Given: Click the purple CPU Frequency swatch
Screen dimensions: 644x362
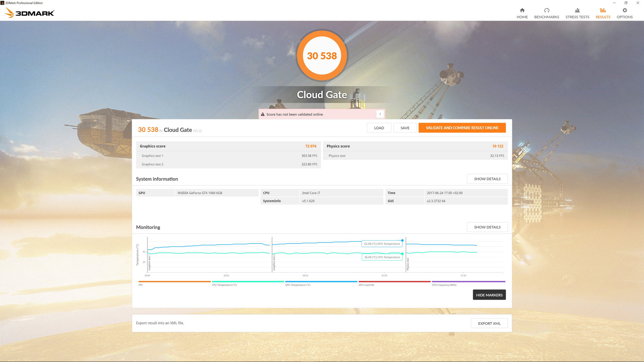Looking at the screenshot, I should pyautogui.click(x=468, y=282).
